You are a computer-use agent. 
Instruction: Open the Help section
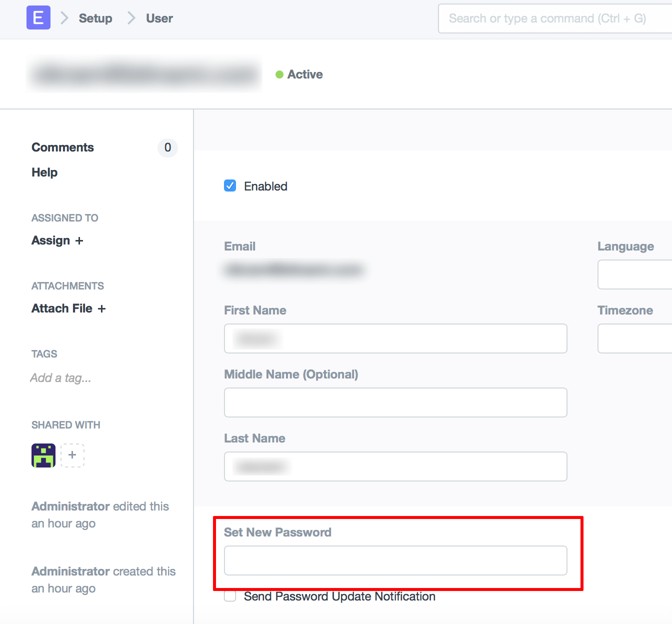(x=44, y=172)
